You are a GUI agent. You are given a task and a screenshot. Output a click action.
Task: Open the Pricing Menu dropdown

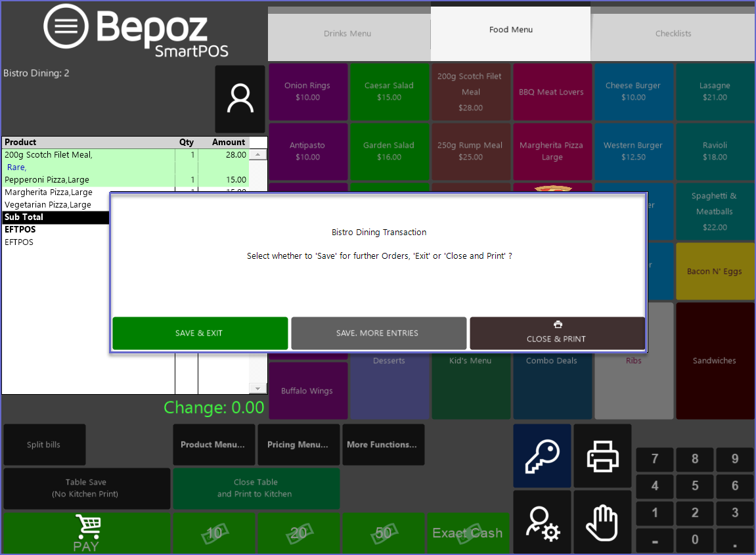pyautogui.click(x=298, y=445)
